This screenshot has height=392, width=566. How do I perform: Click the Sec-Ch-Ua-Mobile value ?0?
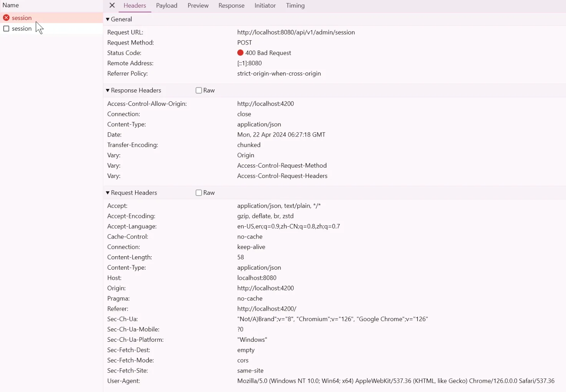[240, 329]
